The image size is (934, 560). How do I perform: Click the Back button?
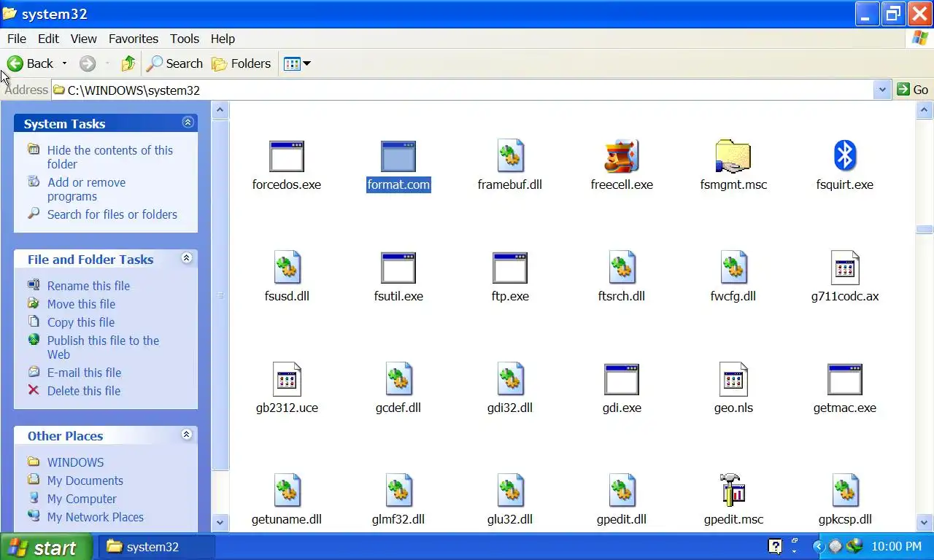point(30,63)
